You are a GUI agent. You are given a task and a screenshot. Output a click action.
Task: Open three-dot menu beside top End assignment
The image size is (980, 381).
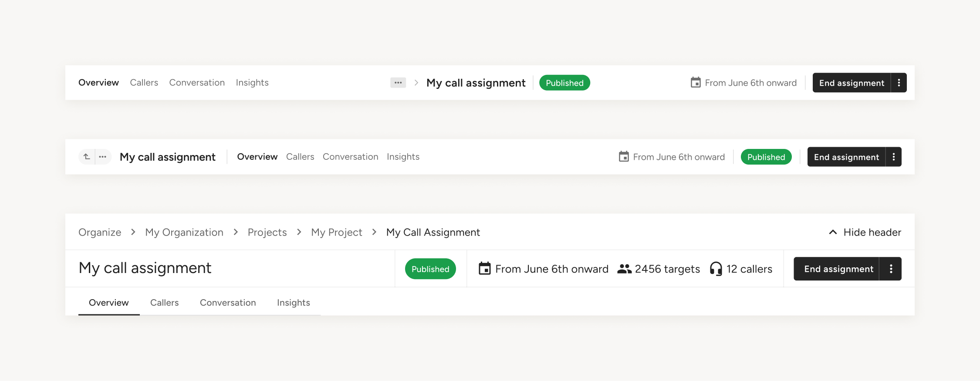pyautogui.click(x=899, y=83)
